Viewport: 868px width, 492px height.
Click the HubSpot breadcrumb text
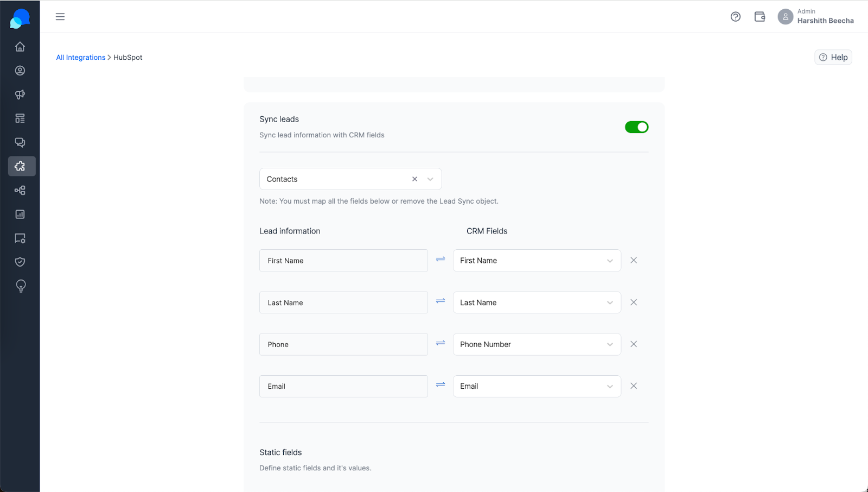click(x=128, y=58)
